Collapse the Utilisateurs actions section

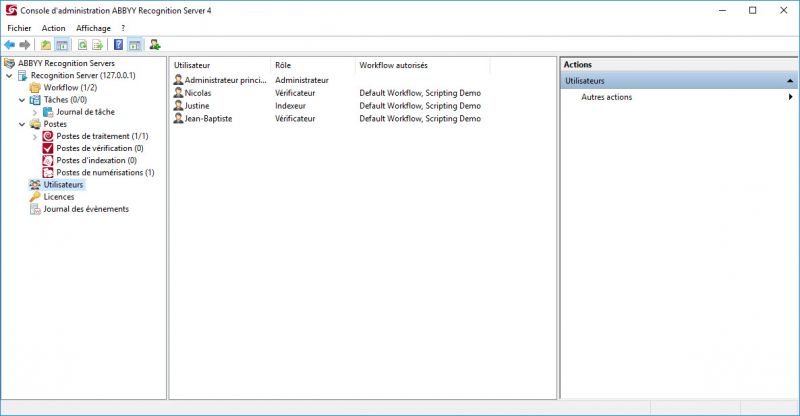point(790,81)
